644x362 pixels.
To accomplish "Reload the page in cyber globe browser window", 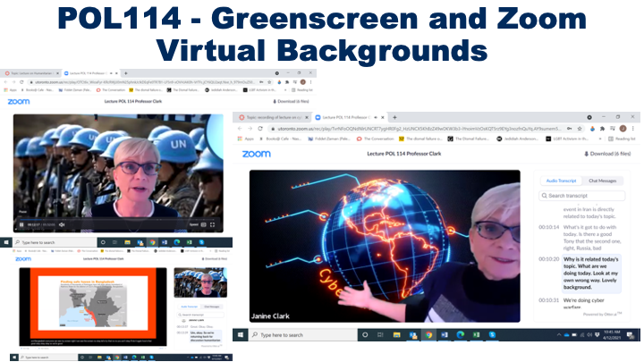I will 260,129.
